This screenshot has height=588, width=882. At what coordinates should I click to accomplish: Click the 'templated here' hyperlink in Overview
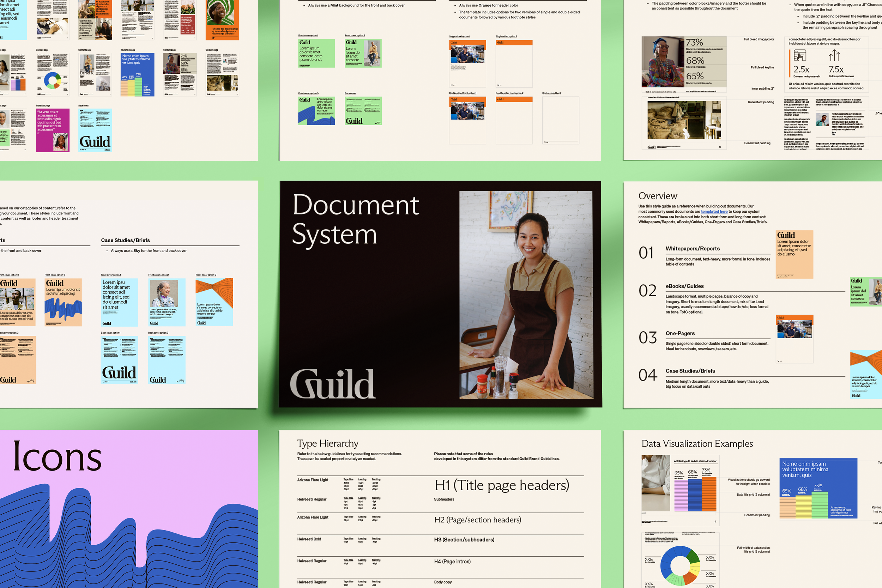point(714,212)
